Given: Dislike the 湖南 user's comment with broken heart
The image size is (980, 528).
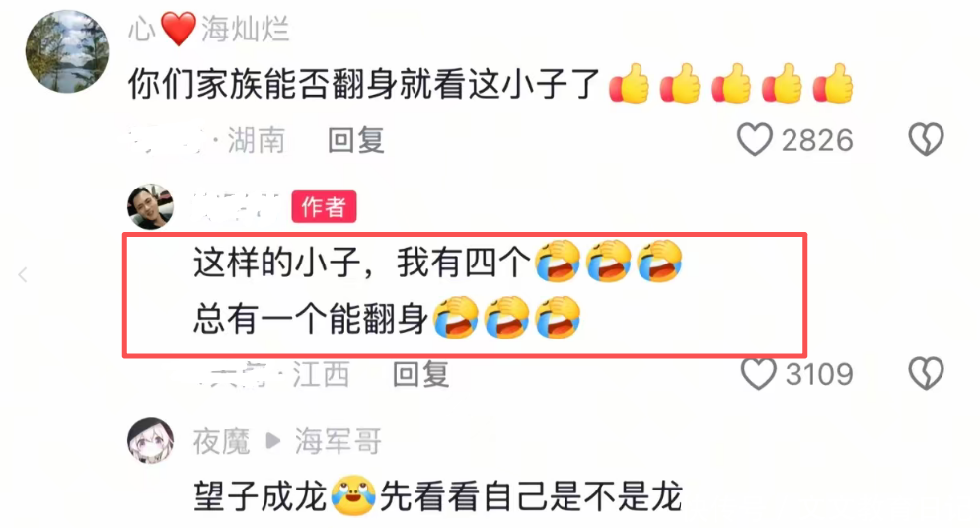Looking at the screenshot, I should (x=926, y=139).
